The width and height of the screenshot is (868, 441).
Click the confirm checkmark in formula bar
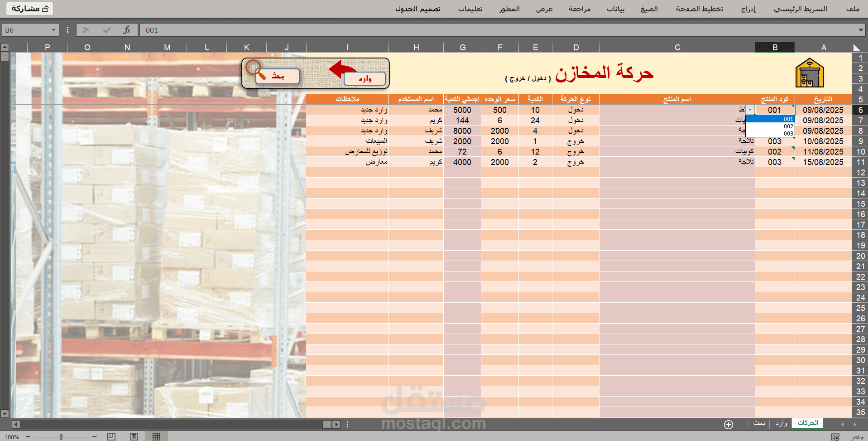point(107,30)
